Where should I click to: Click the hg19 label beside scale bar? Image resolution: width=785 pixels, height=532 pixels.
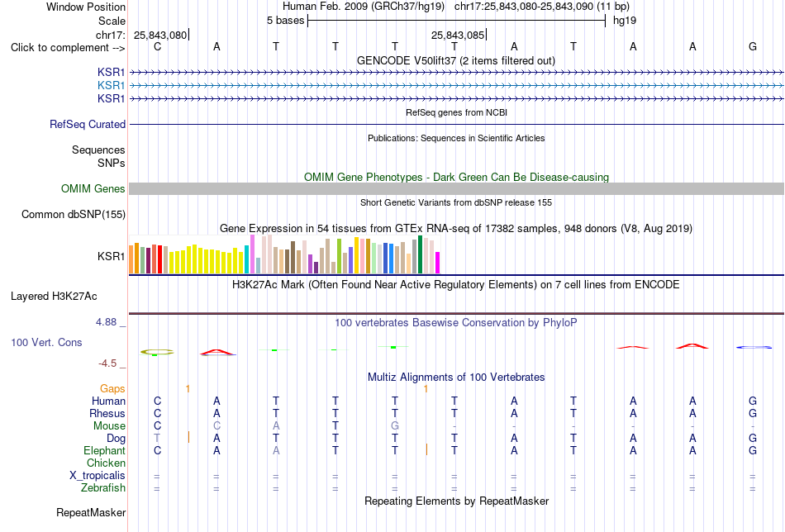click(625, 21)
